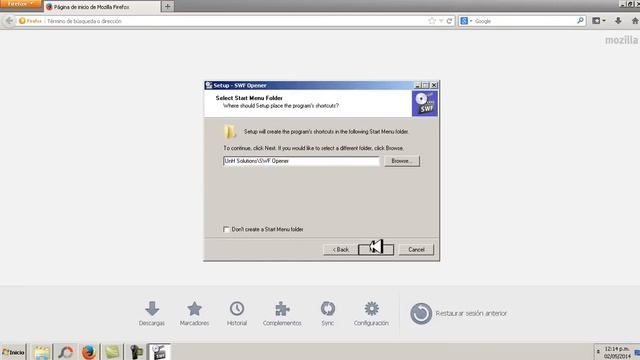Open the Marcadores bookmarks shortcut
The image size is (640, 360).
coord(194,313)
